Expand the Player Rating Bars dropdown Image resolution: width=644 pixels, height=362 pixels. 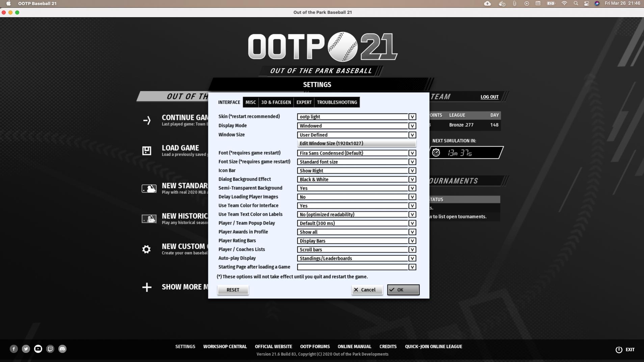click(x=412, y=241)
